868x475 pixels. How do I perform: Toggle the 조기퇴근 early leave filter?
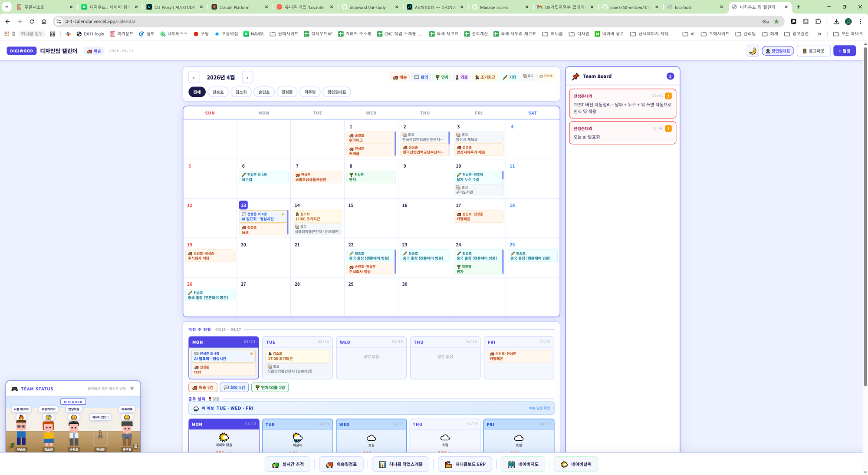485,77
